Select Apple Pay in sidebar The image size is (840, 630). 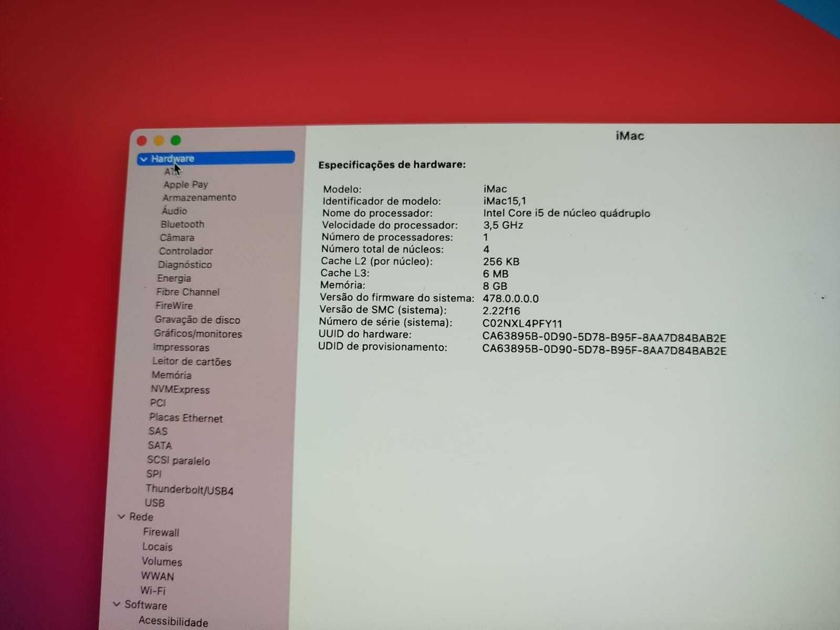(185, 184)
